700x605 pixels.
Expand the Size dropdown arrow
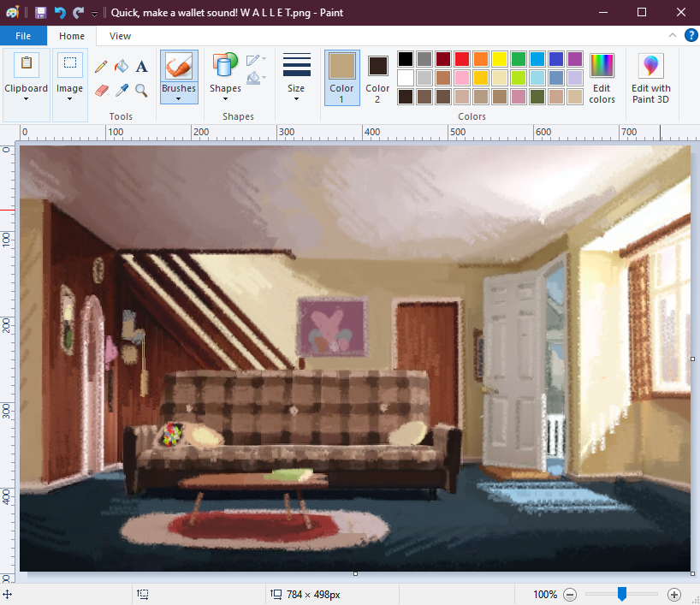click(x=296, y=99)
